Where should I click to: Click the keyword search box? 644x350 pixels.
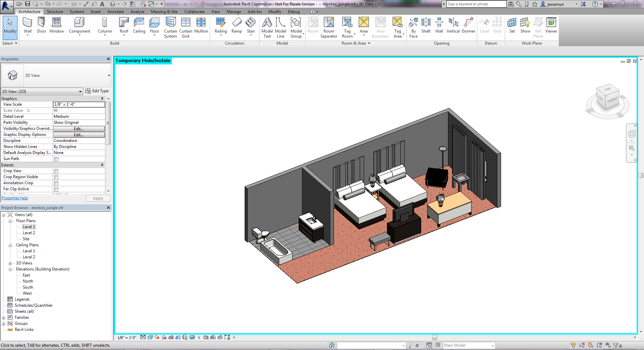[476, 4]
